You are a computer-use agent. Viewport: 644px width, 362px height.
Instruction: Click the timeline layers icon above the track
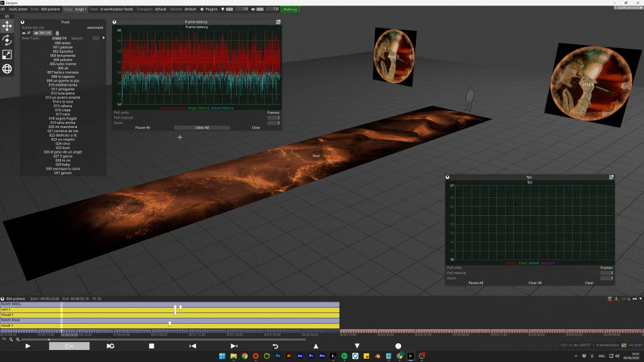pos(610,299)
